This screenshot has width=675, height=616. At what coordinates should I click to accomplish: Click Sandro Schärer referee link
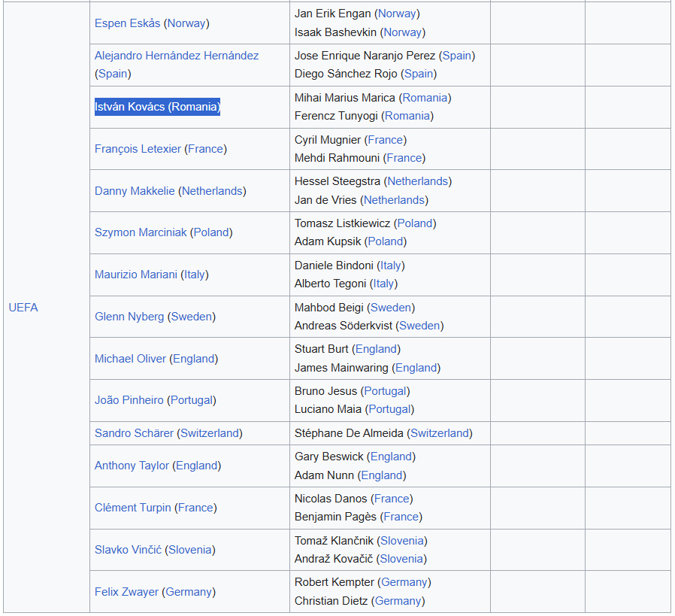tap(134, 433)
